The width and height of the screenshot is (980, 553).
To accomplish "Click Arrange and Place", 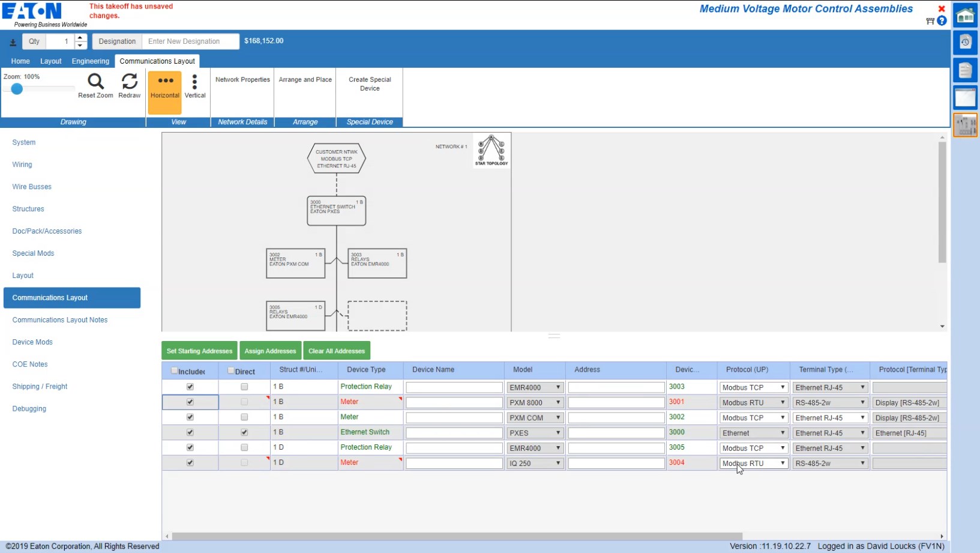I will [x=305, y=80].
